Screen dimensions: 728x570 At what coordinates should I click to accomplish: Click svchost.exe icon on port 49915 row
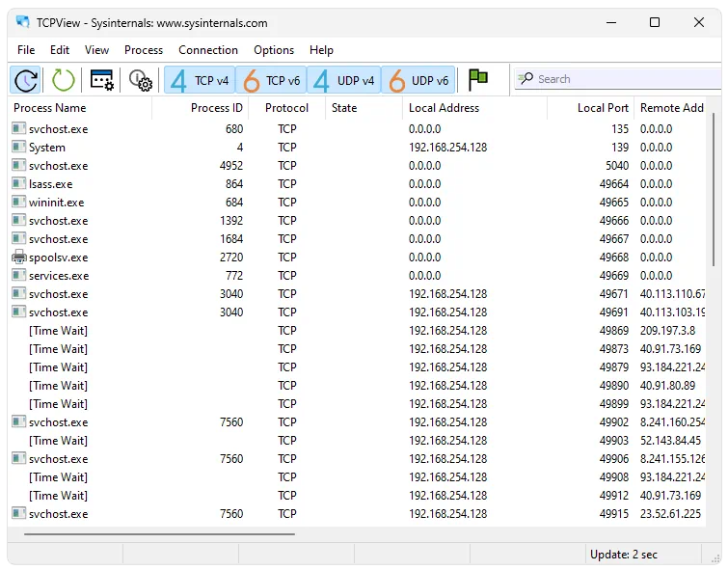[18, 513]
